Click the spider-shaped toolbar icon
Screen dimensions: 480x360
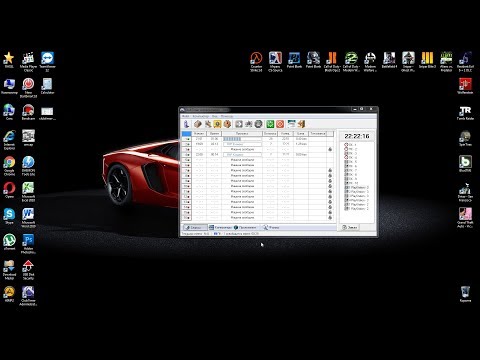click(x=249, y=124)
